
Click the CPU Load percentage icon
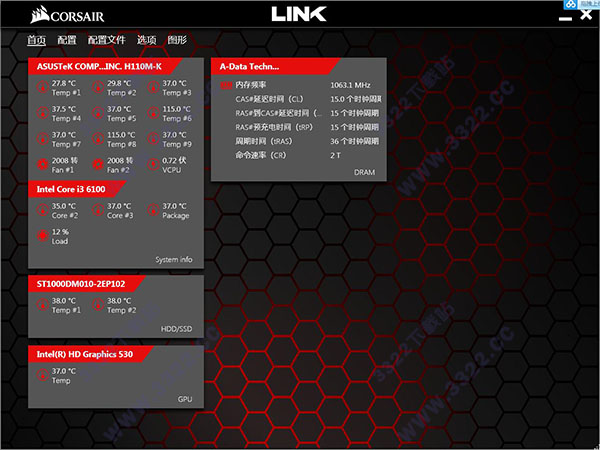tap(42, 236)
